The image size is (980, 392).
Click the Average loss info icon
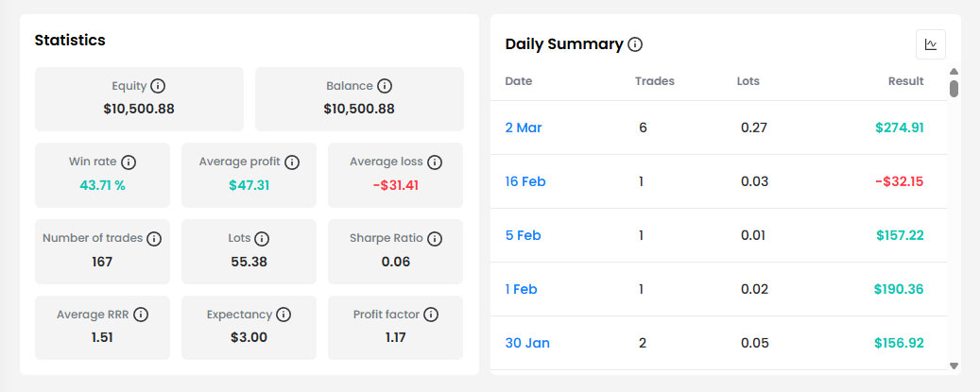tap(435, 162)
